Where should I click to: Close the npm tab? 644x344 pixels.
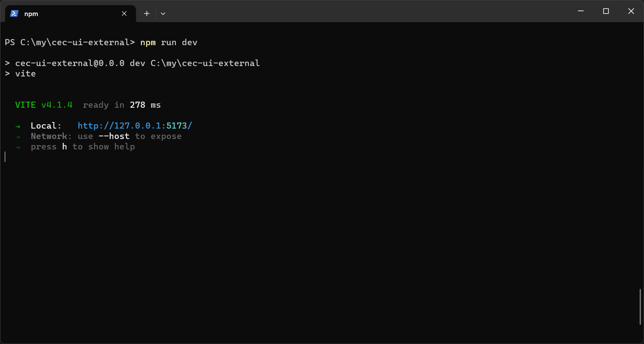point(124,13)
